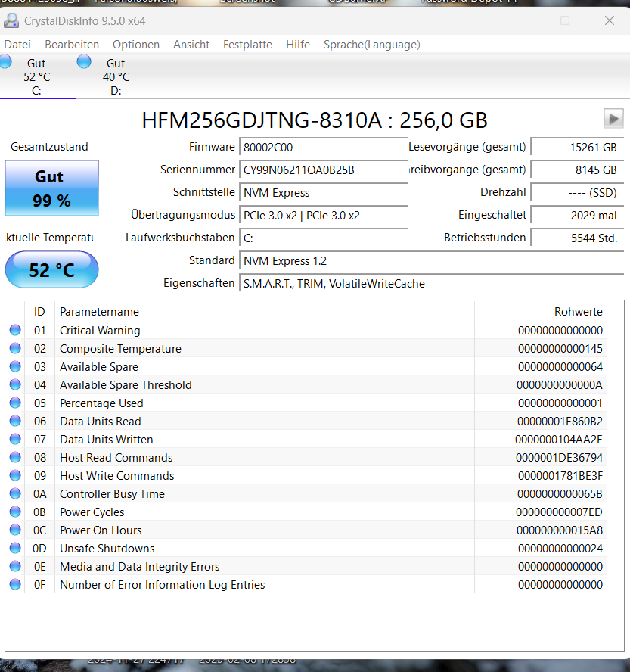Image resolution: width=630 pixels, height=672 pixels.
Task: Select the C: drive status orb
Action: [5, 62]
